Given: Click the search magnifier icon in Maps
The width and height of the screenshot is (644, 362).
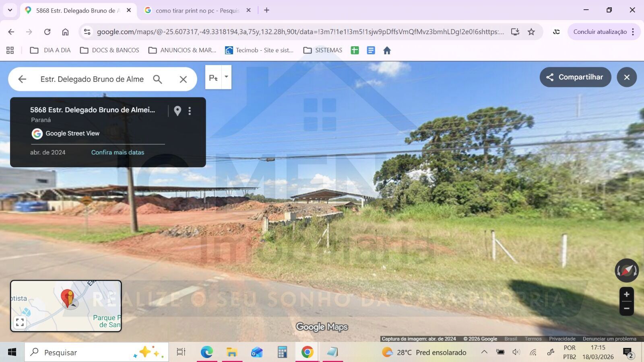Looking at the screenshot, I should pos(157,79).
